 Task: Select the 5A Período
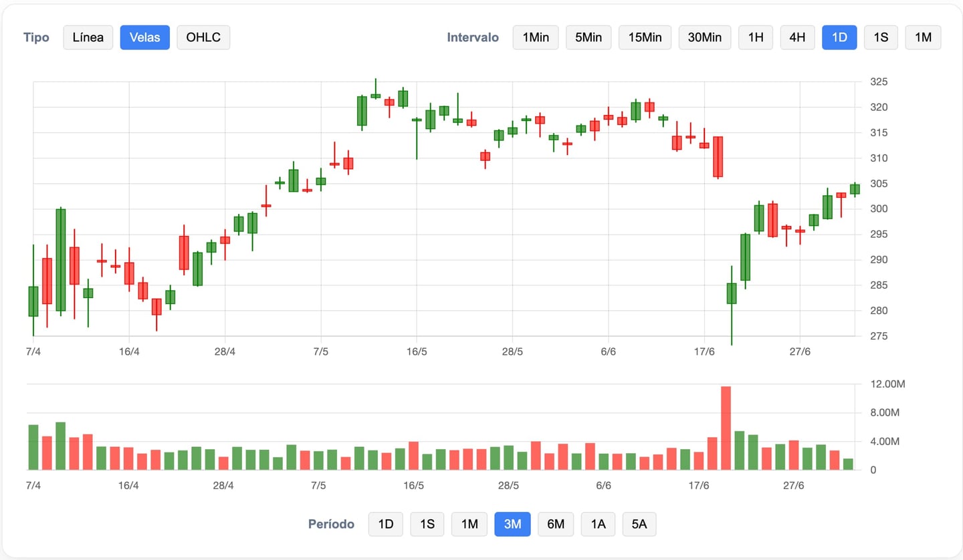[639, 524]
